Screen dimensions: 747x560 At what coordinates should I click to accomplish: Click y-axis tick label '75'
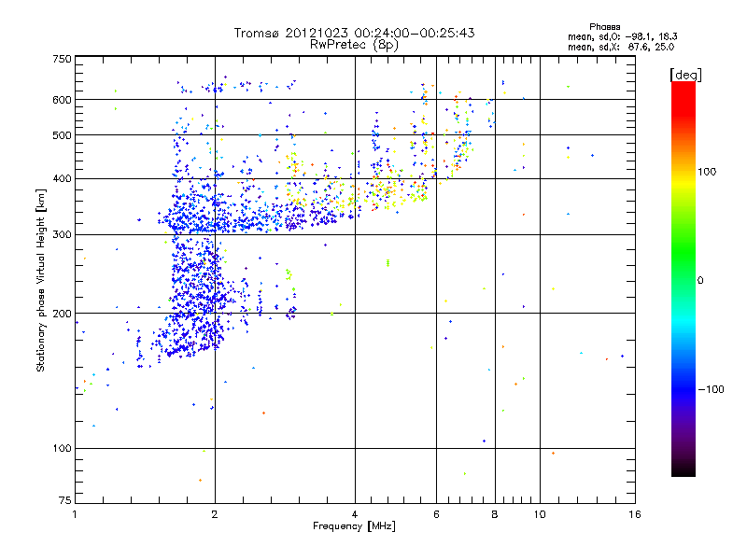pos(65,500)
